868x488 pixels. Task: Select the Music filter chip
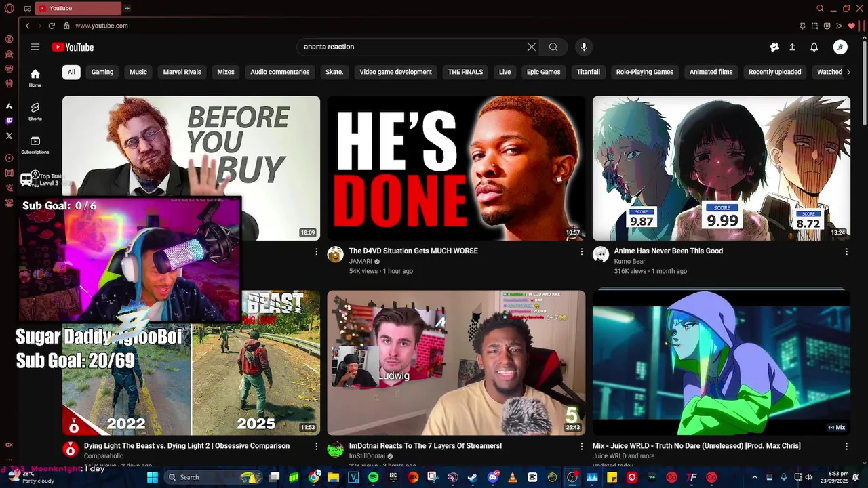[x=138, y=72]
